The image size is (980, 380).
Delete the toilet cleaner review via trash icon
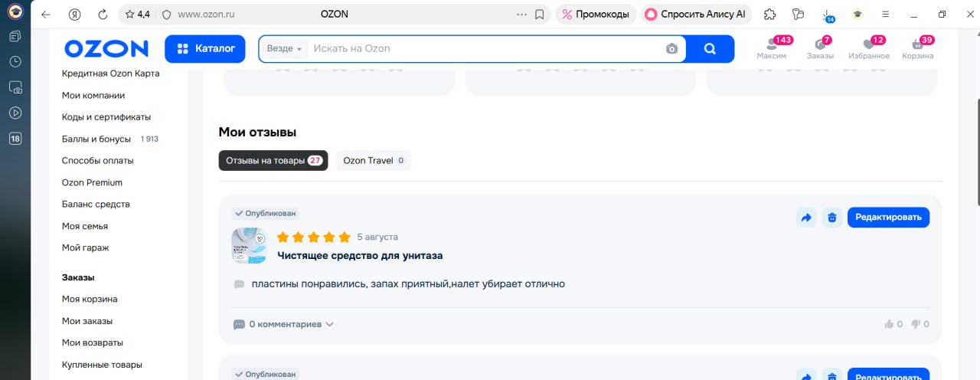click(x=832, y=218)
